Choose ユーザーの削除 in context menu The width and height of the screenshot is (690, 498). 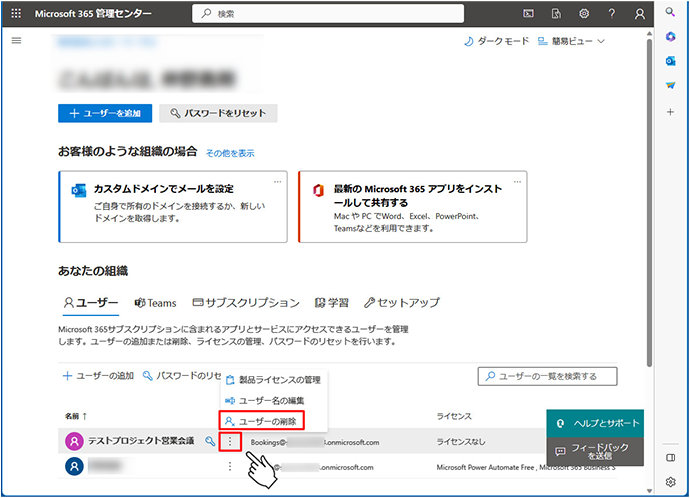coord(261,421)
